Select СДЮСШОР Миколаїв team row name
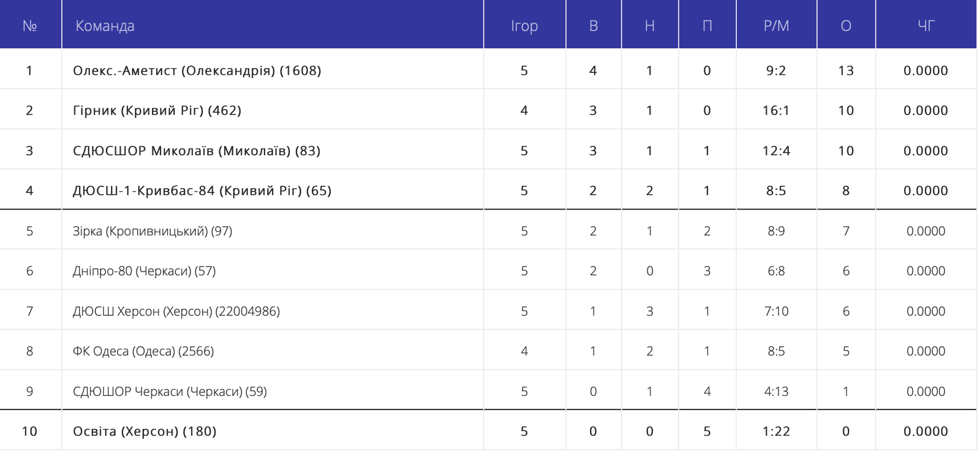Image resolution: width=980 pixels, height=451 pixels. (x=196, y=151)
